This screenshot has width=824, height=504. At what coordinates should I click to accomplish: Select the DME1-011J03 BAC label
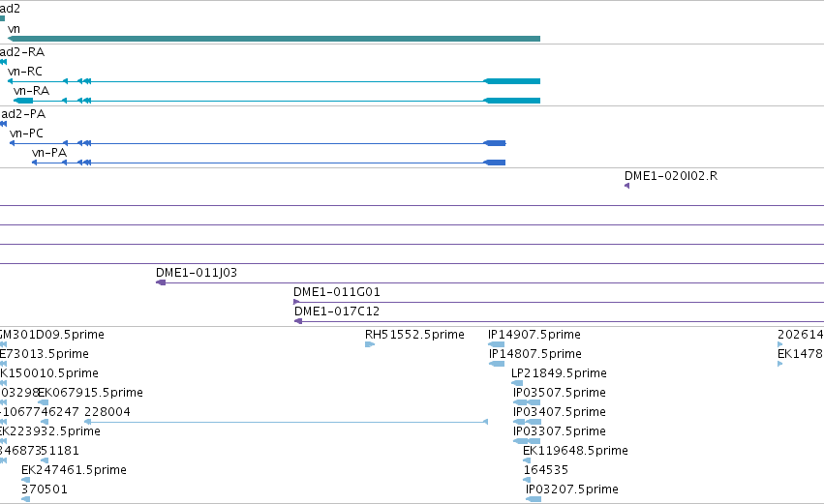coord(197,273)
